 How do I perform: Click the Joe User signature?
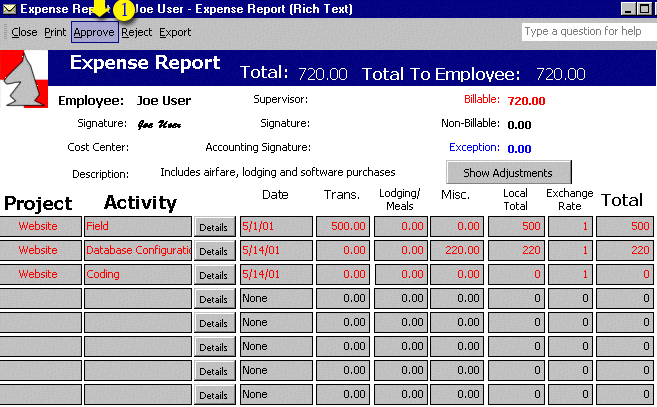(159, 124)
